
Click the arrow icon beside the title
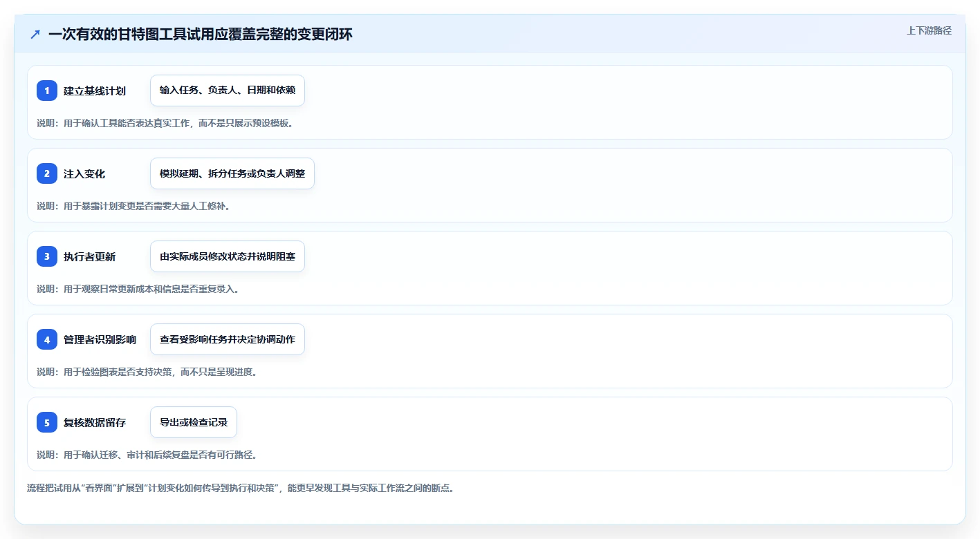(35, 34)
